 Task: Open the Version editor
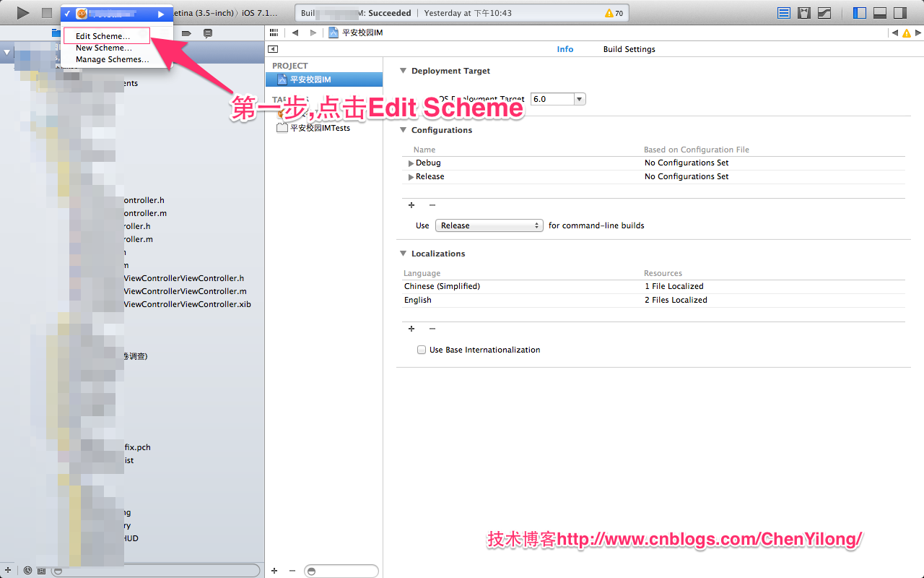[x=824, y=13]
